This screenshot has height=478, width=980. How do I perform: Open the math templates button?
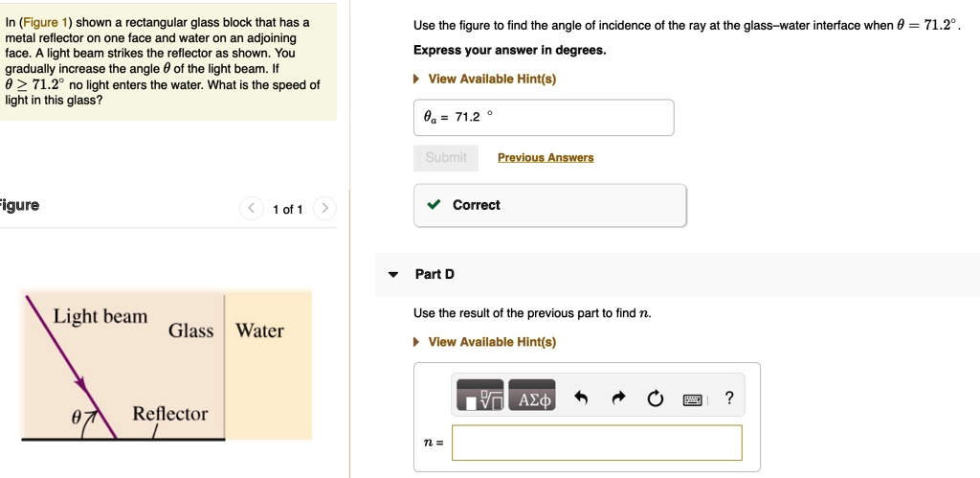click(481, 399)
